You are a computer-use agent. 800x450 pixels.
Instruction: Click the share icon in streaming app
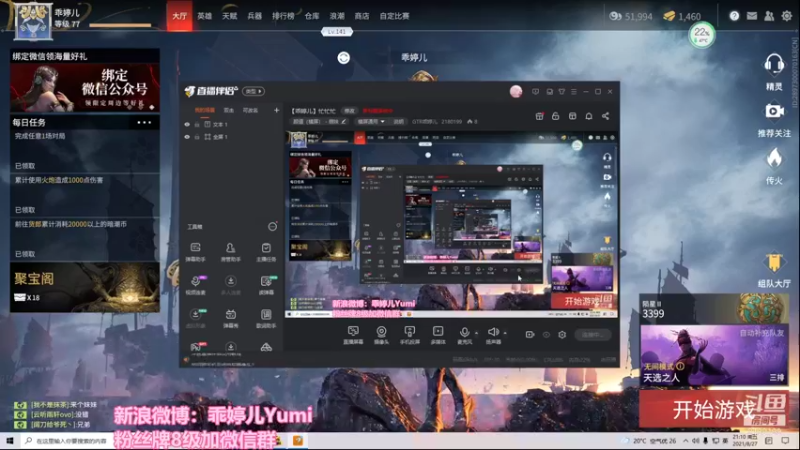click(x=606, y=116)
